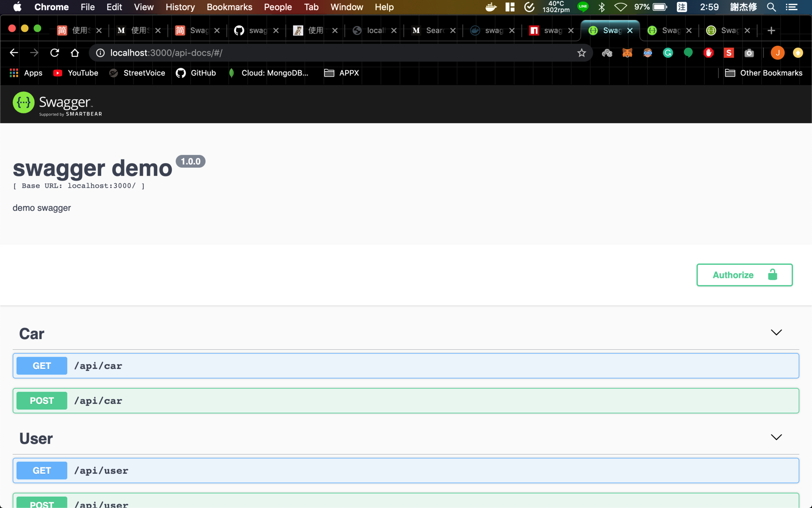Click the Grammarly extension icon
Viewport: 812px width, 508px height.
coord(668,53)
